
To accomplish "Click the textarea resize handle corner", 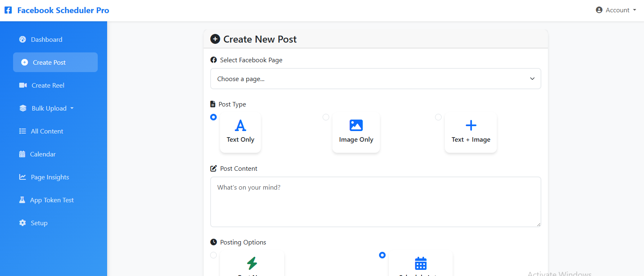I will [x=539, y=224].
